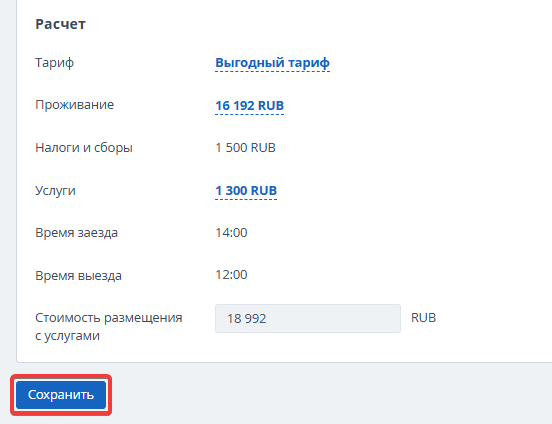
Task: Open the Выгодный тариф tariff link
Action: [x=272, y=63]
